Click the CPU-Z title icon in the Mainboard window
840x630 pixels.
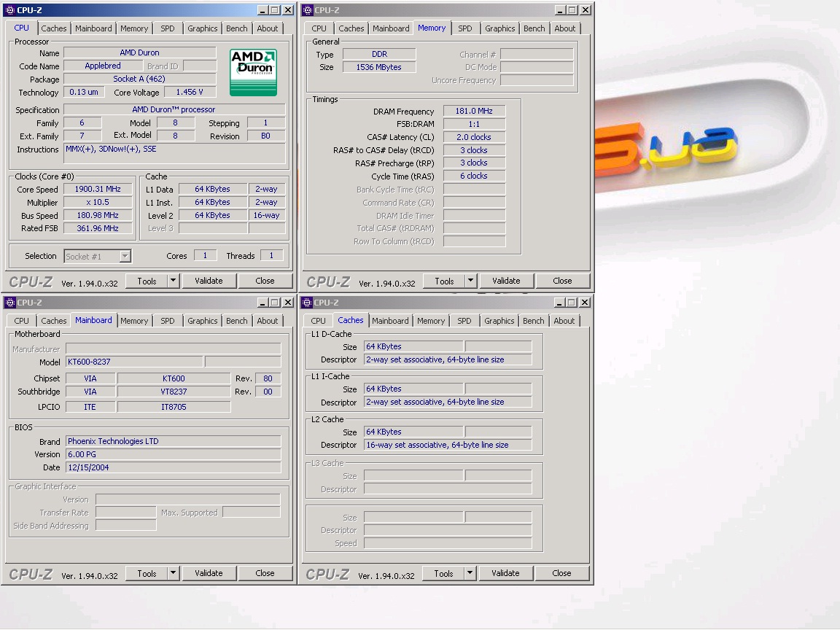pos(9,303)
